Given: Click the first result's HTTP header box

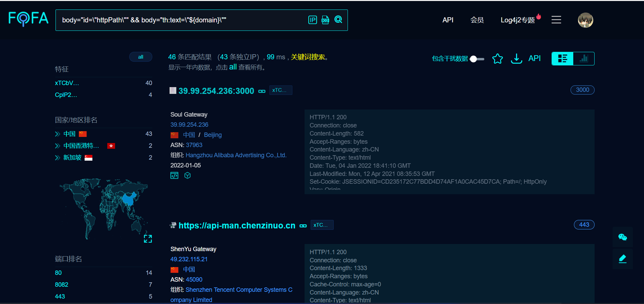Looking at the screenshot, I should pos(449,152).
